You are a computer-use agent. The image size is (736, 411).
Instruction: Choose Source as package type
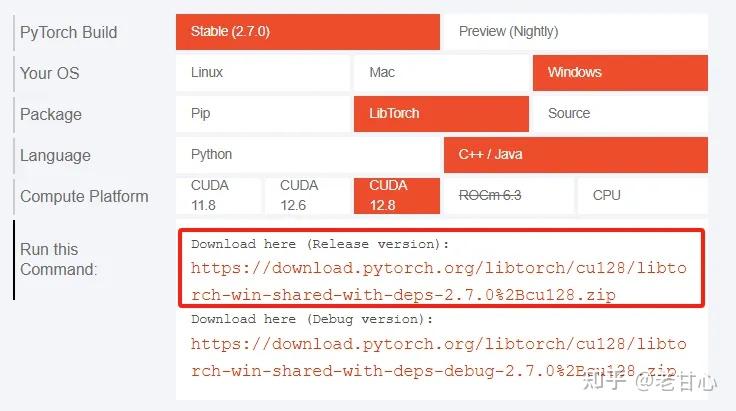coord(620,114)
